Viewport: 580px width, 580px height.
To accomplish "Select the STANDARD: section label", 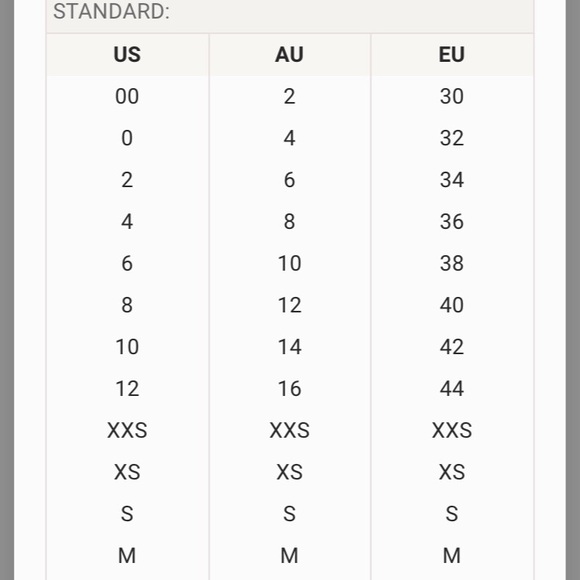I will [111, 11].
